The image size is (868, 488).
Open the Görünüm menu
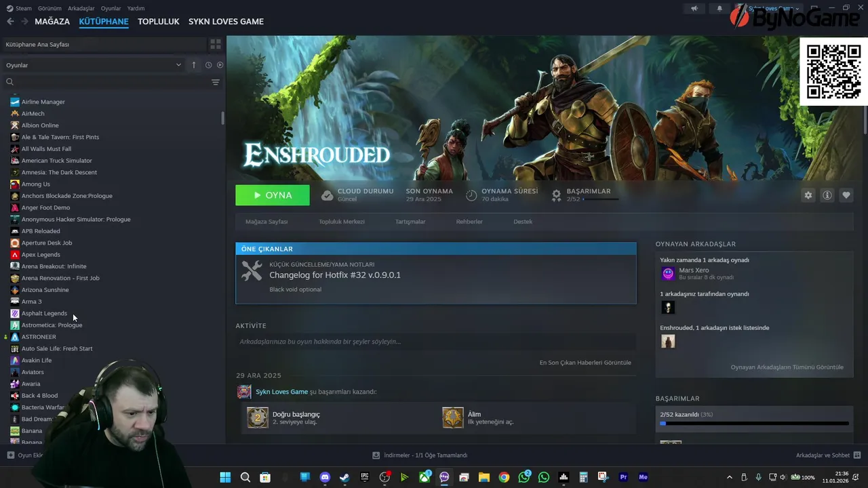pos(50,8)
